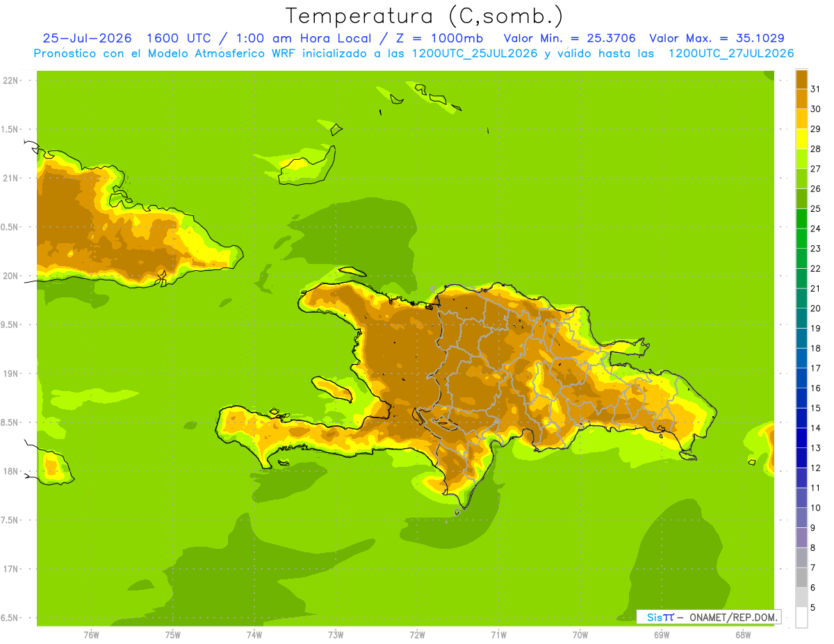834x644 pixels.
Task: Click the "68W" longitude label
Action: 742,635
